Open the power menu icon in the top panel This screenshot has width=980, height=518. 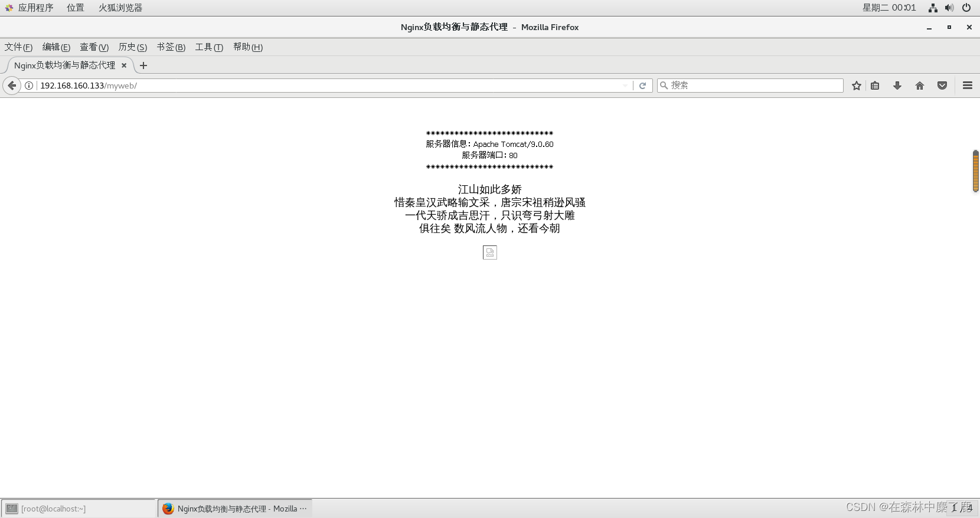point(966,8)
